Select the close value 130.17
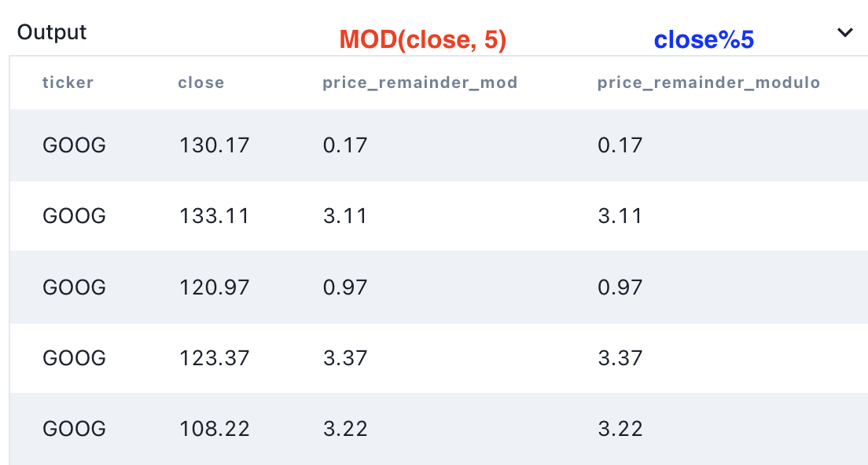 214,145
